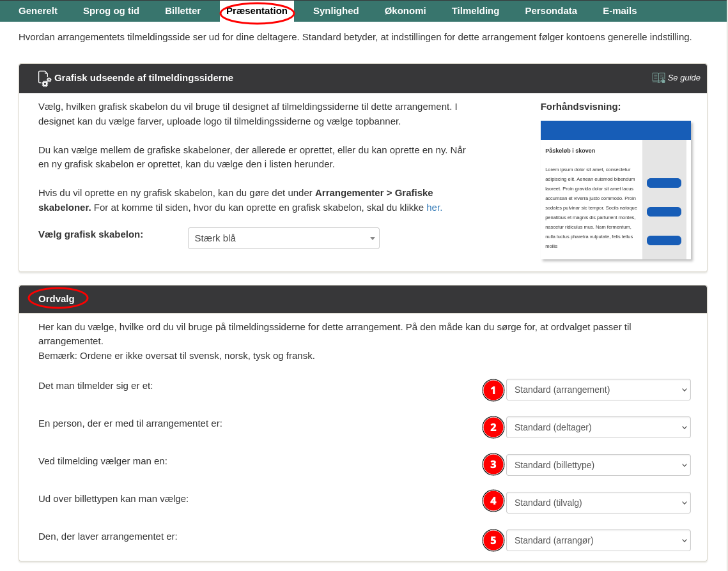Image resolution: width=728 pixels, height=571 pixels.
Task: Click the Forhåndsvisning preview thumbnail
Action: (x=616, y=190)
